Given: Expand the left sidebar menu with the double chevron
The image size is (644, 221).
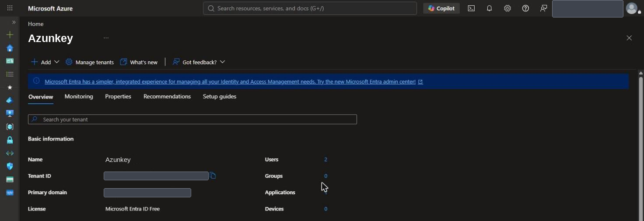Looking at the screenshot, I should [14, 22].
